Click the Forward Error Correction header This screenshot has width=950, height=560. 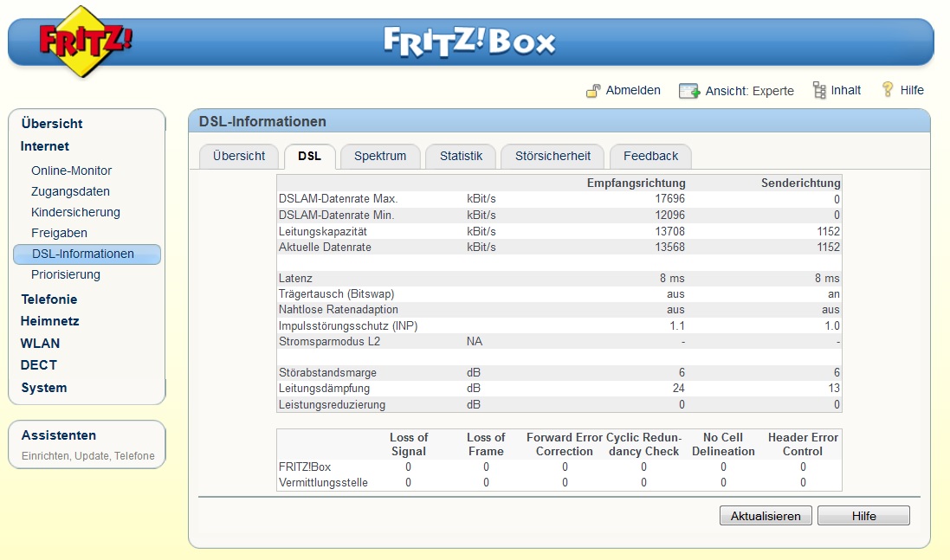click(565, 444)
